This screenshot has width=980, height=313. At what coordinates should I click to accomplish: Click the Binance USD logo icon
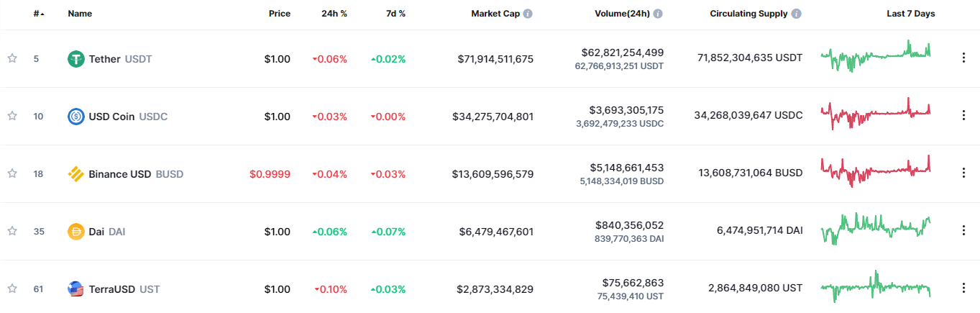coord(76,174)
